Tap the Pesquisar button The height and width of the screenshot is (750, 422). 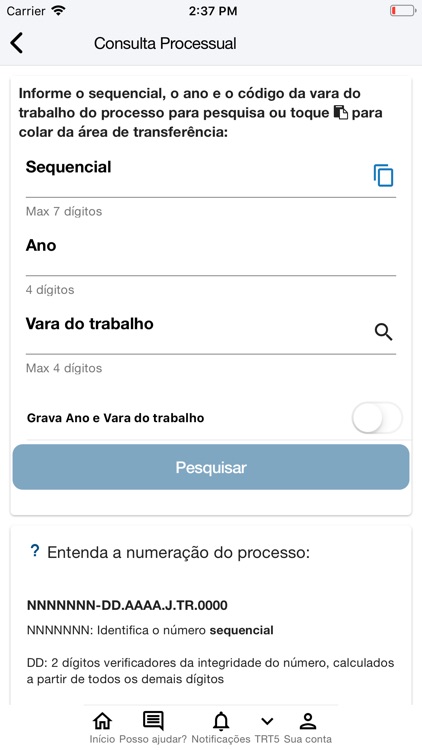tap(211, 467)
